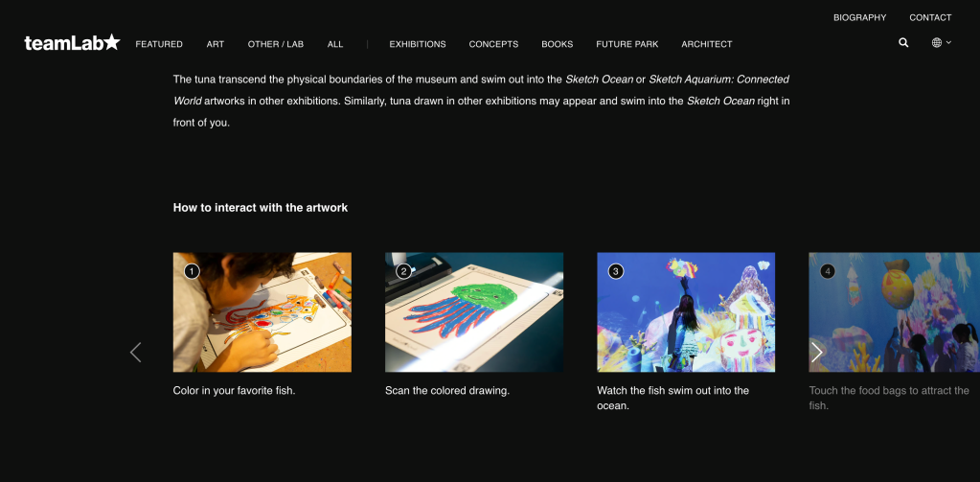Open the globe language selector

[942, 43]
